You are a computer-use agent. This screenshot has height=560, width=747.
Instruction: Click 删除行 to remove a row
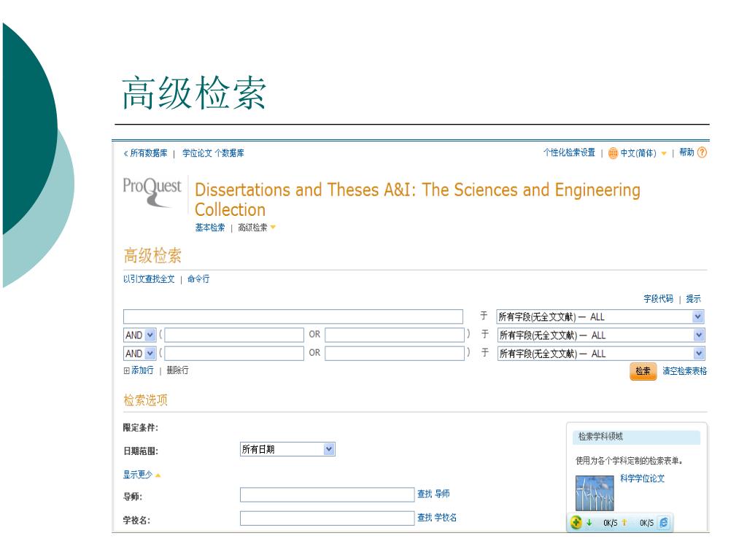point(178,370)
